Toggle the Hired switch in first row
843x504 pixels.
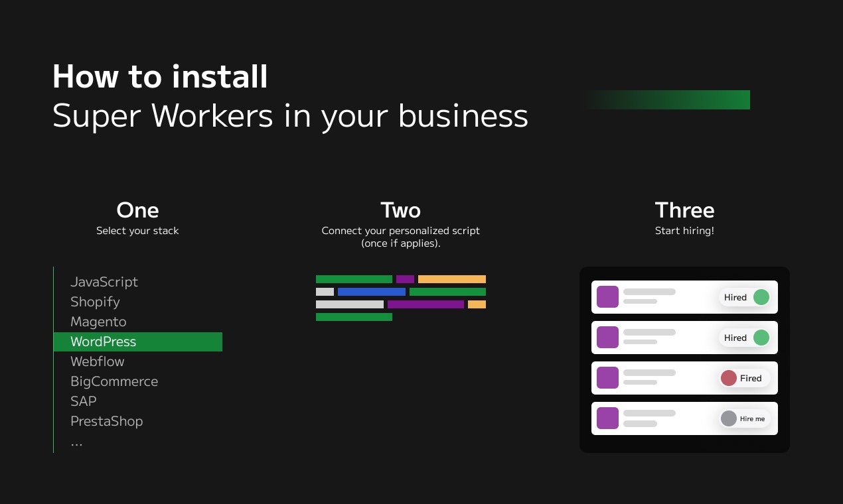(745, 297)
